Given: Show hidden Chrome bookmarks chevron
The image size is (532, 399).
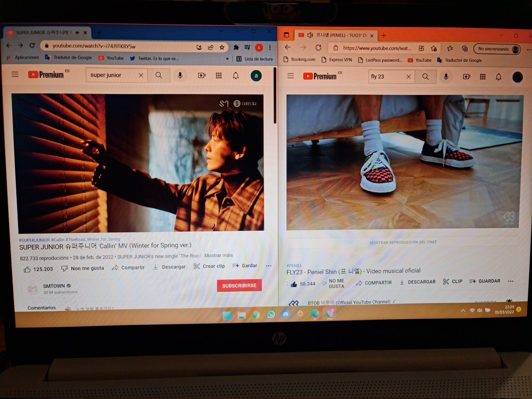Looking at the screenshot, I should pos(227,59).
